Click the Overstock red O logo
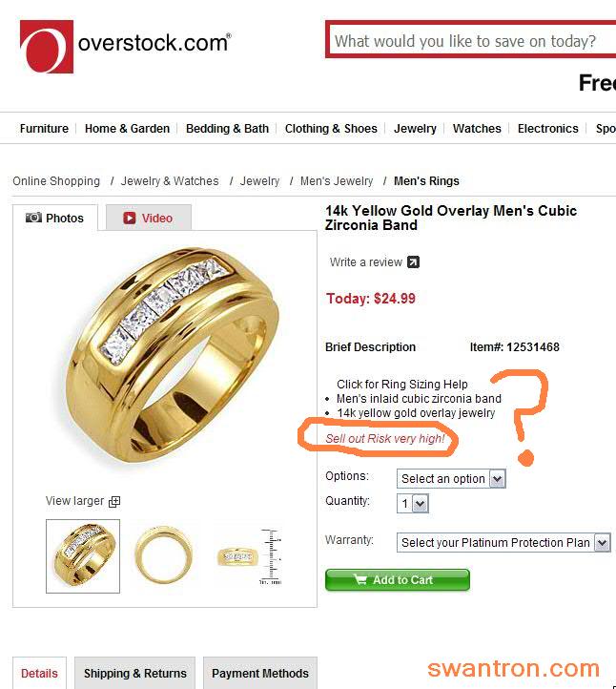 coord(47,47)
